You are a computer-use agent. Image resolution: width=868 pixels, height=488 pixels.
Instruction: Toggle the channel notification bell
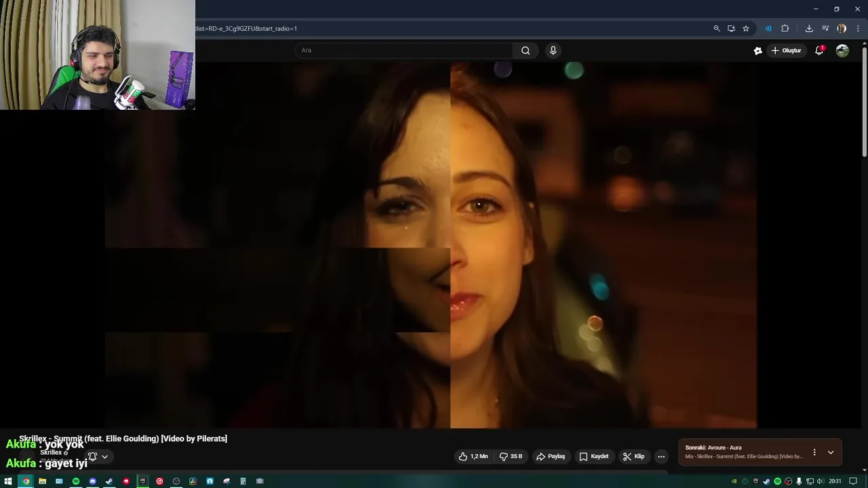tap(92, 456)
